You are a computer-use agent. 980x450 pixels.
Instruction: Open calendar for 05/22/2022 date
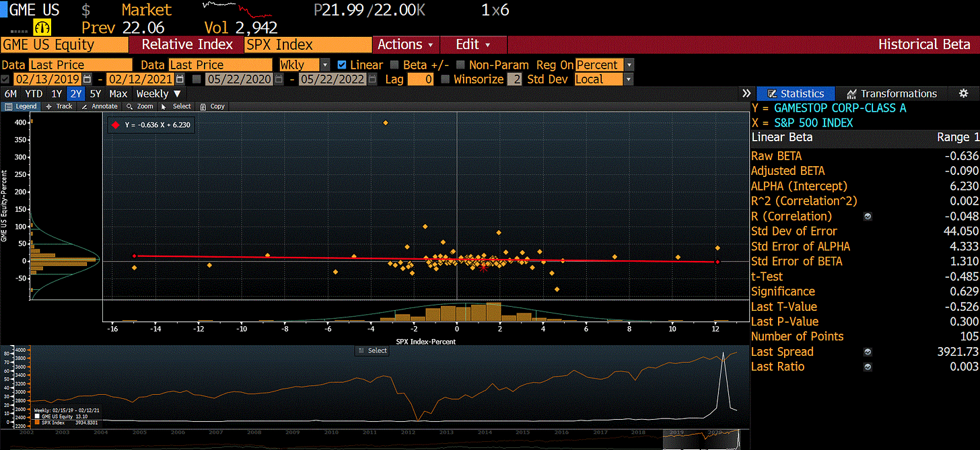pos(371,79)
